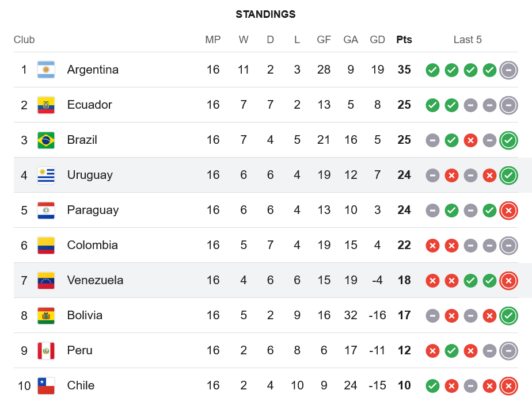Click the Venezuela flag icon

tap(46, 280)
